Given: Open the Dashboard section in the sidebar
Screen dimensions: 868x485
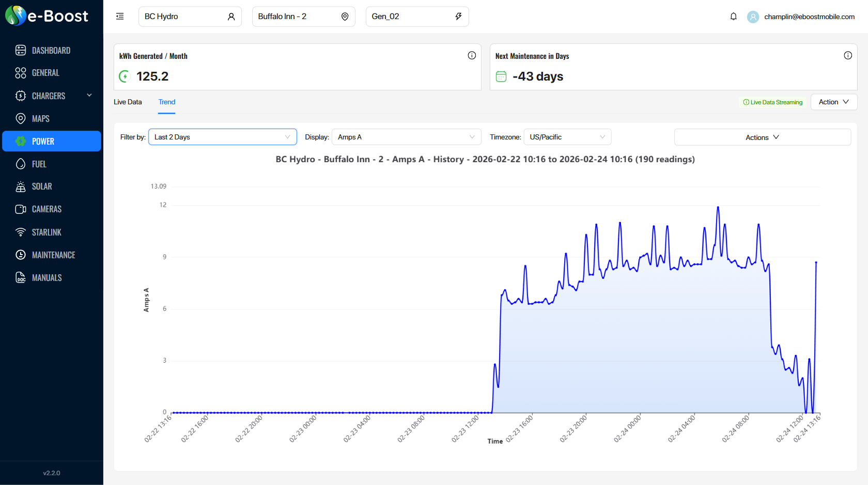Looking at the screenshot, I should coord(51,50).
